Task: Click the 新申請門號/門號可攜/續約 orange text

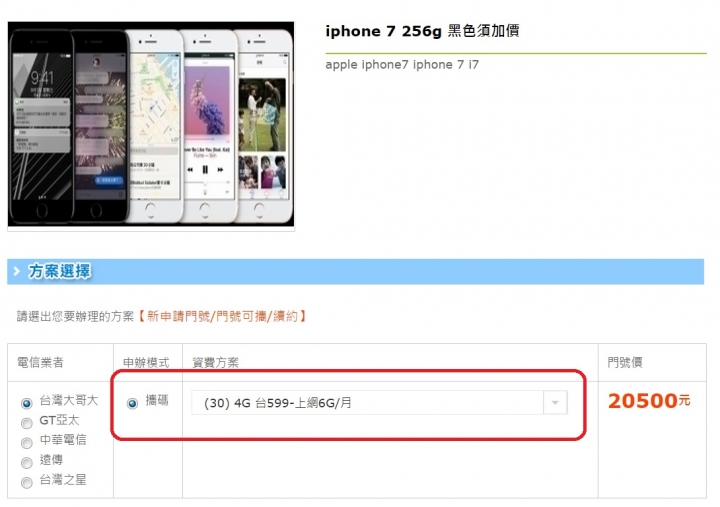Action: [x=222, y=316]
